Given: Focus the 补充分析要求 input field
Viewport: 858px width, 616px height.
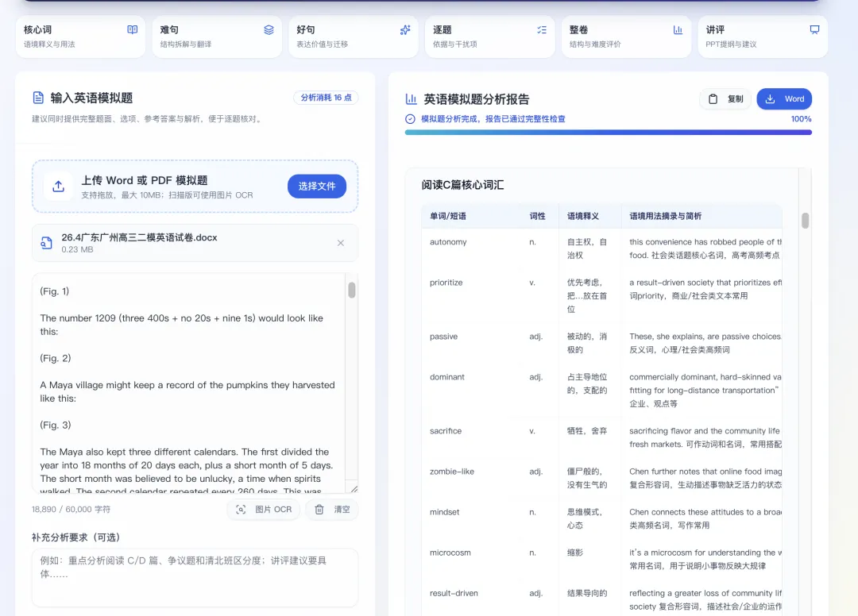Looking at the screenshot, I should point(195,578).
